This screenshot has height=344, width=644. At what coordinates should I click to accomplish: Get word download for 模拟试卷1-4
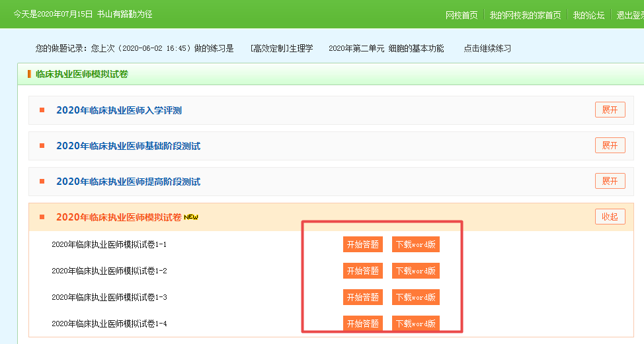[415, 324]
